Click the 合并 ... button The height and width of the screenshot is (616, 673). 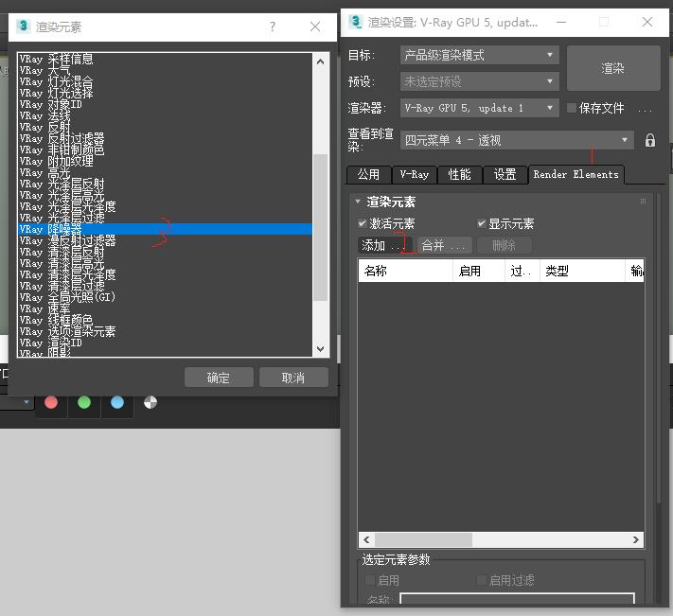point(444,245)
